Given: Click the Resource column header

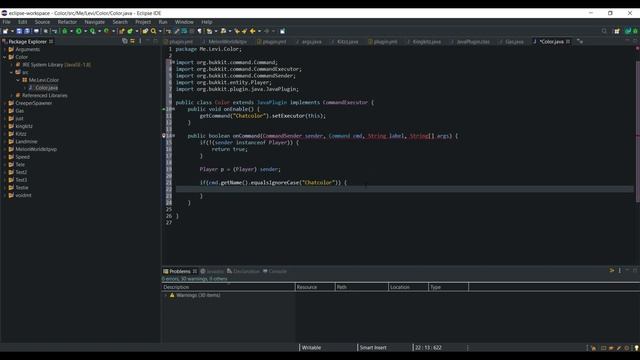Looking at the screenshot, I should [315, 287].
